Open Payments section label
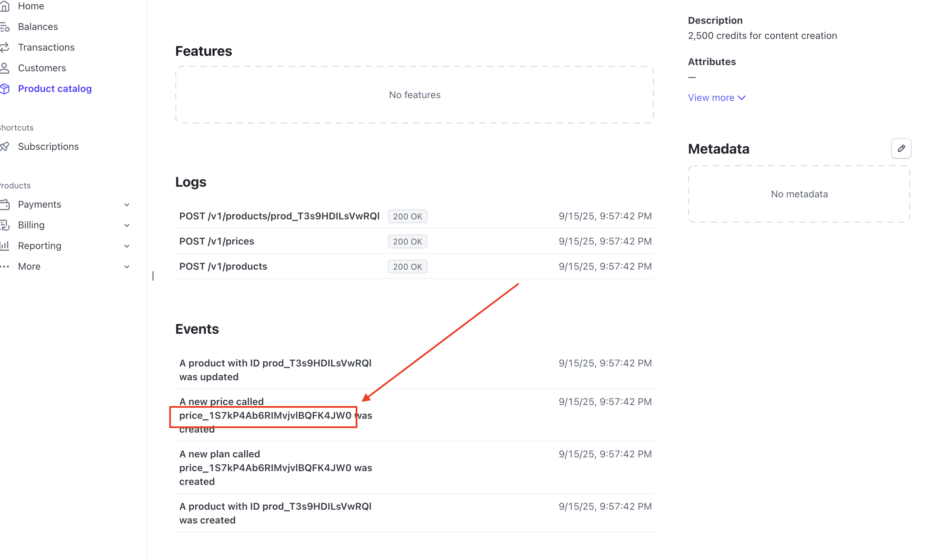The height and width of the screenshot is (560, 927). point(40,205)
